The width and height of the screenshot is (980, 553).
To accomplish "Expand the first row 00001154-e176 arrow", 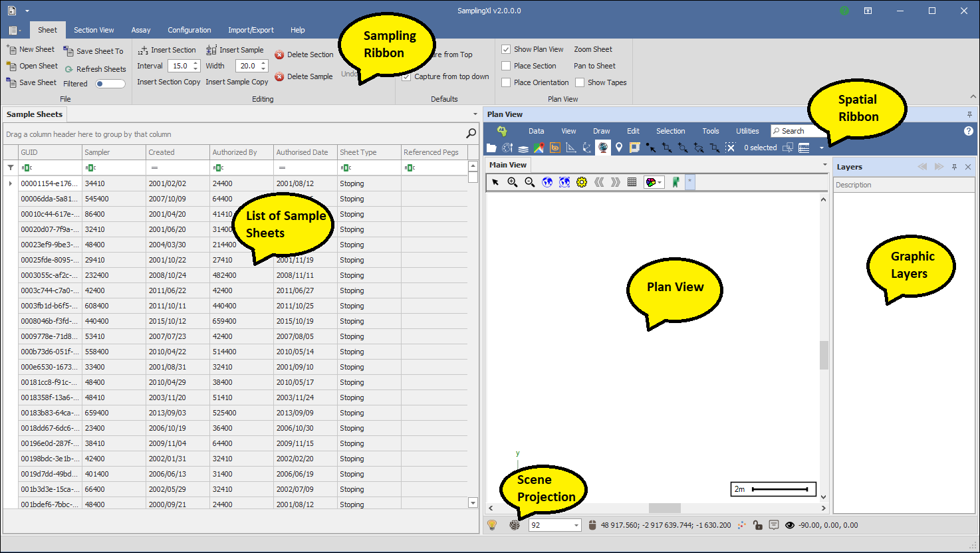I will 11,183.
